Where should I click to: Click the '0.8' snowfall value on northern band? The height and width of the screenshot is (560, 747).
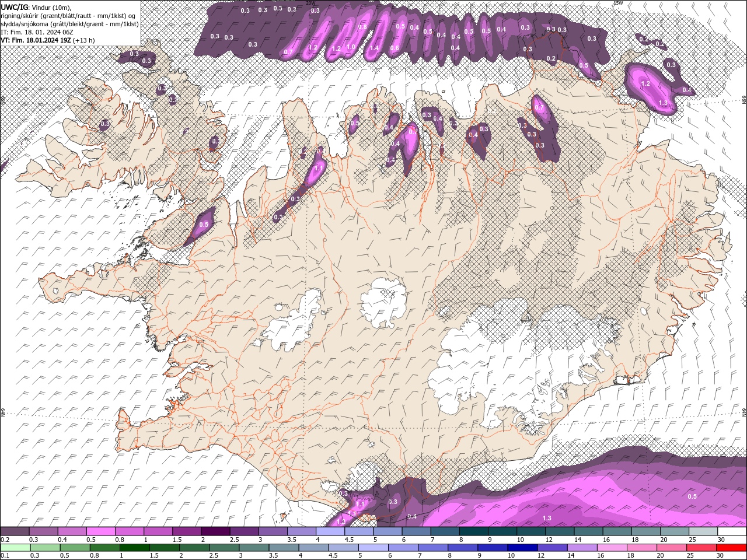(x=362, y=27)
